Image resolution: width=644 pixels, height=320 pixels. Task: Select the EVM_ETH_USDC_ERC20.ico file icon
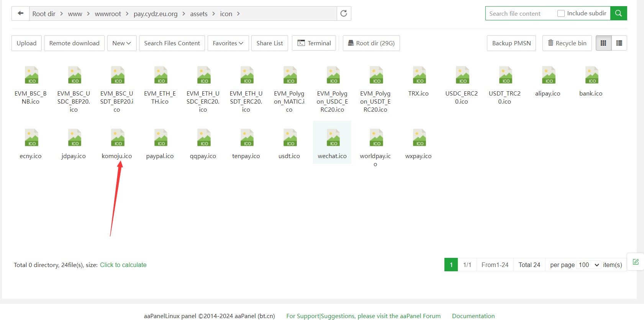(x=203, y=75)
